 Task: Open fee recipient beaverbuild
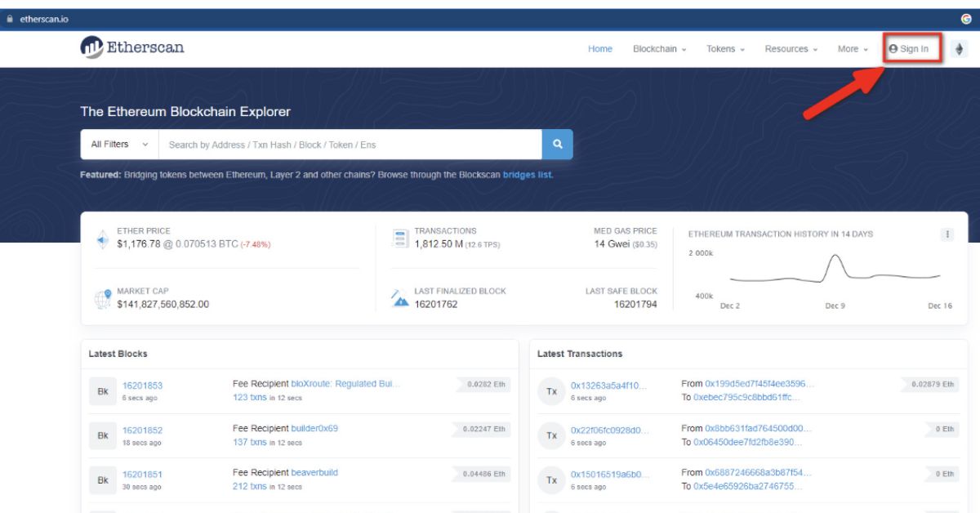[314, 472]
